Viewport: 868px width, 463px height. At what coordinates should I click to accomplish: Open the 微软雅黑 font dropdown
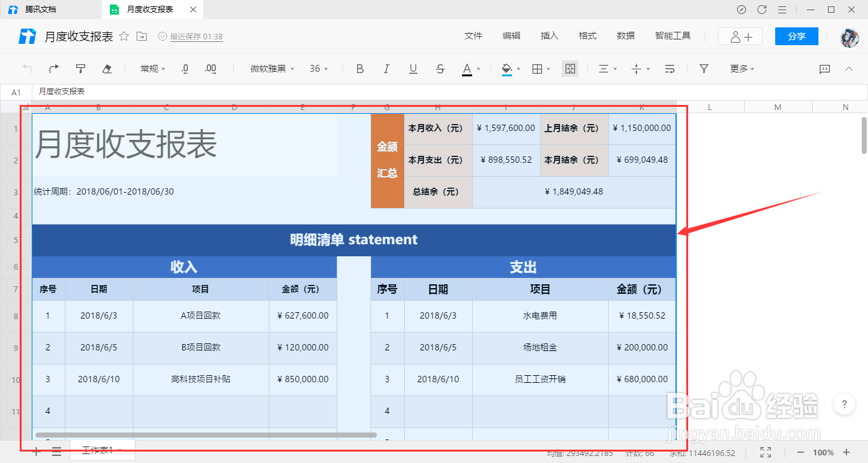click(x=273, y=69)
